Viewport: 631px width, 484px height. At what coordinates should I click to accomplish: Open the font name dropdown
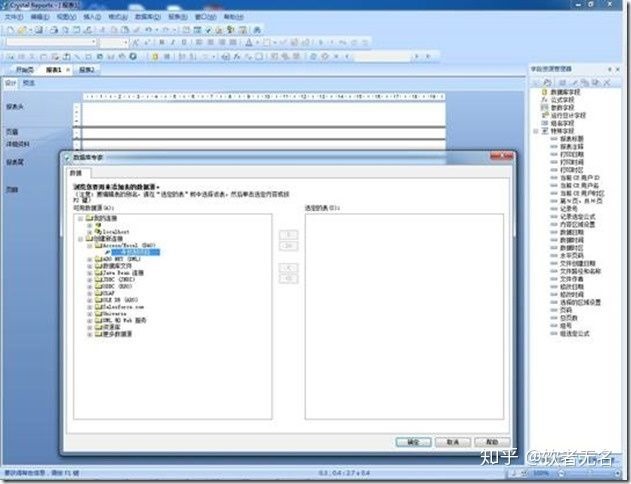93,42
